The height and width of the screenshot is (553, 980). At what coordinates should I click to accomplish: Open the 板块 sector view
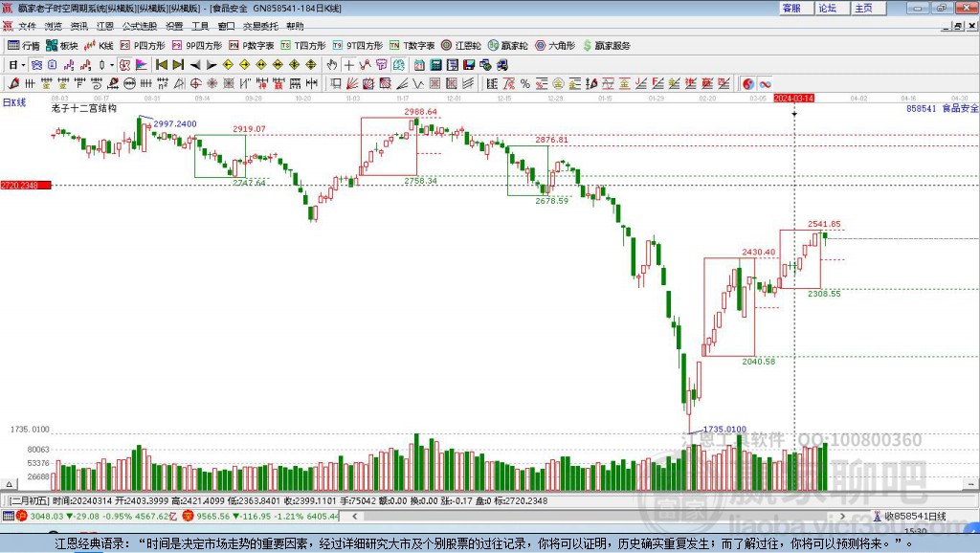click(61, 46)
